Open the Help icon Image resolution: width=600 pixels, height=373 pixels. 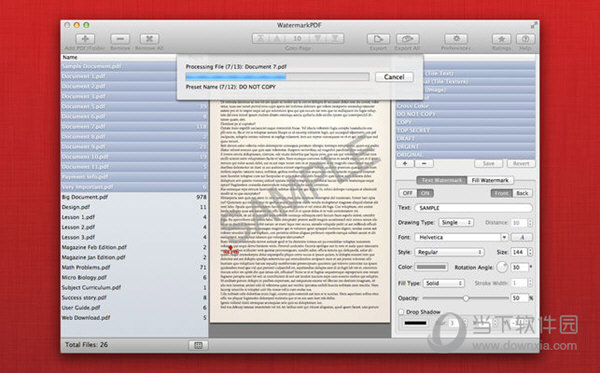tap(525, 39)
